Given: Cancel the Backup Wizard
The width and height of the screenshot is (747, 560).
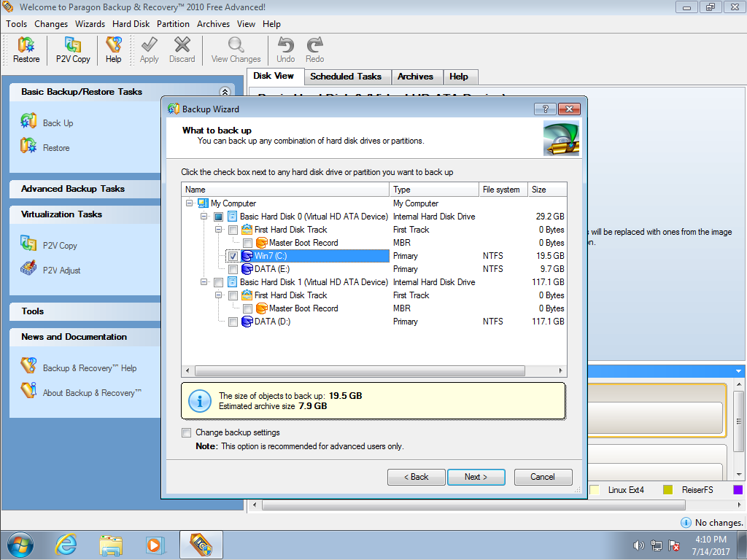Looking at the screenshot, I should 543,477.
